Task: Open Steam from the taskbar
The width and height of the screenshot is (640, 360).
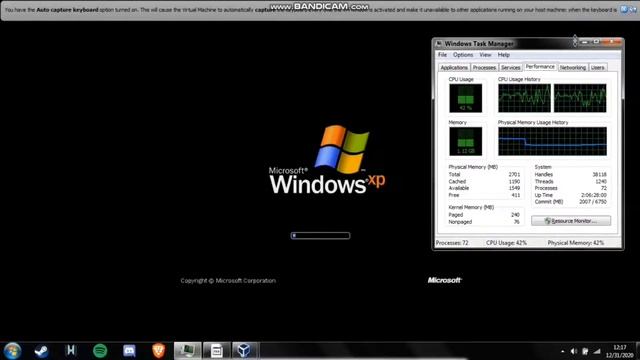Action: (41, 351)
